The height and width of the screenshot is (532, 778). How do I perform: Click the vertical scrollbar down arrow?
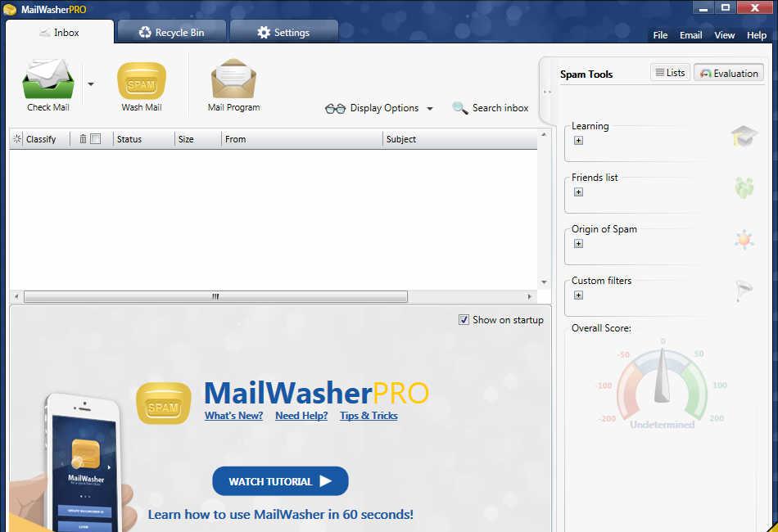coord(544,282)
